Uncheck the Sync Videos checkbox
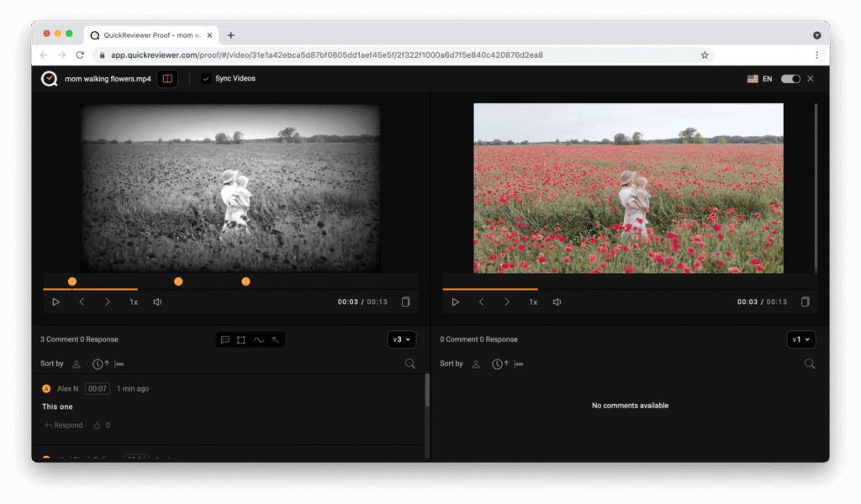 (206, 79)
